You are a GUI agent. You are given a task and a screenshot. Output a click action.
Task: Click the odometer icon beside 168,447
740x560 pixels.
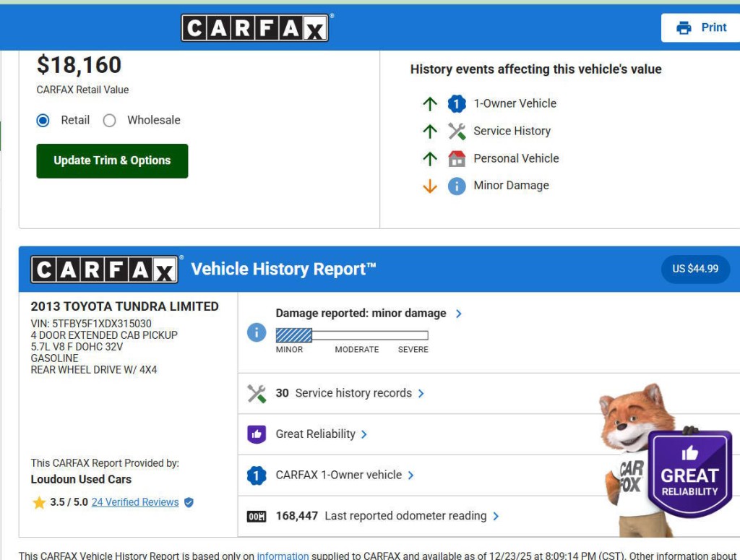257,517
